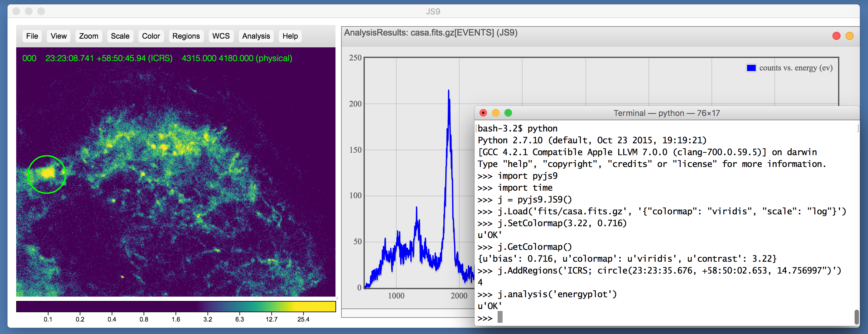Click the JS9 window title
This screenshot has width=868, height=334.
click(x=433, y=12)
